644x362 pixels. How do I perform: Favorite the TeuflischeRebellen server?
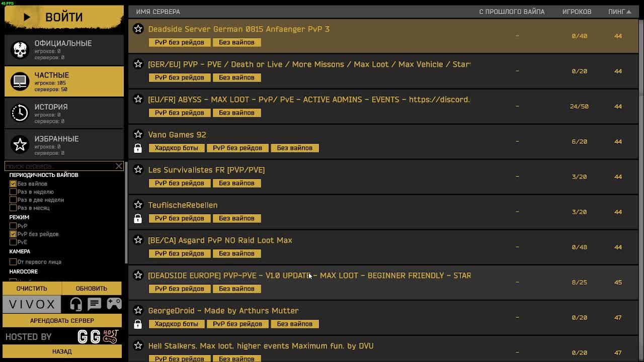pyautogui.click(x=138, y=205)
